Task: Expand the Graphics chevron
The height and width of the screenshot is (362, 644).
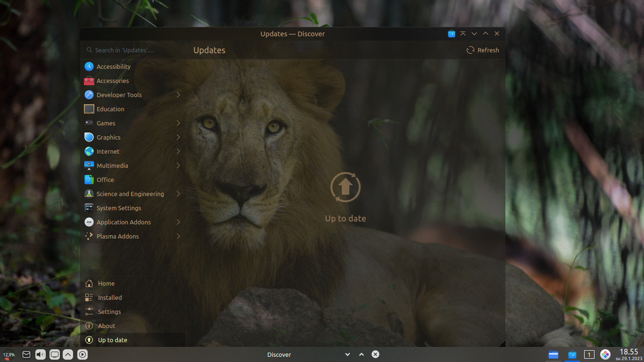Action: [x=178, y=137]
